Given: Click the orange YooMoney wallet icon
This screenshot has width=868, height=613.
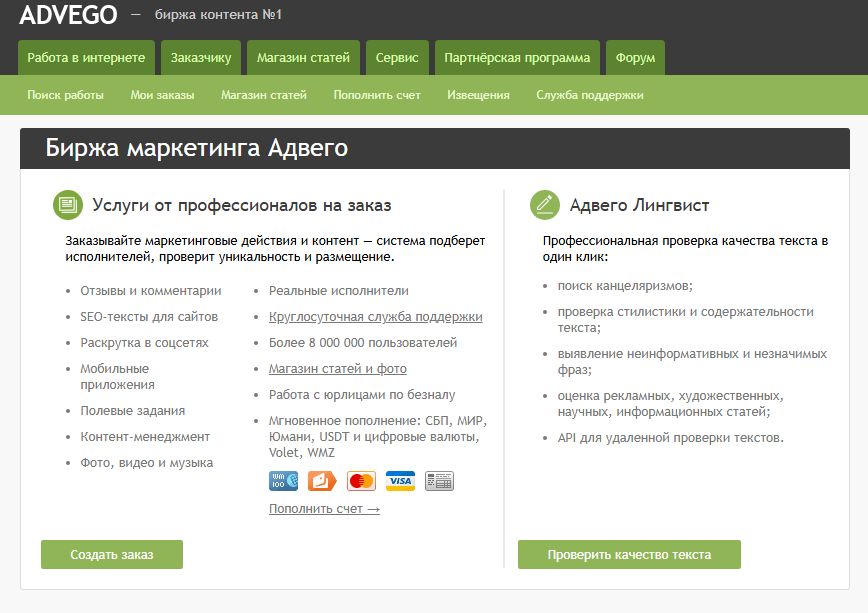Looking at the screenshot, I should click(x=322, y=481).
